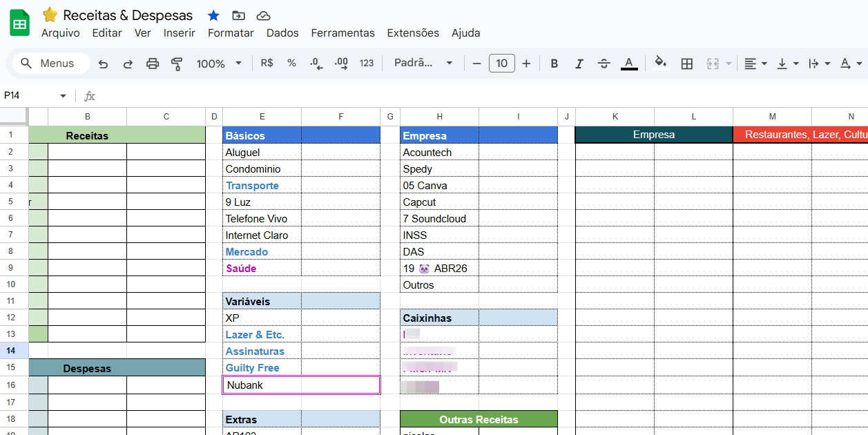This screenshot has height=435, width=868.
Task: Click the Redo arrow
Action: pyautogui.click(x=128, y=64)
